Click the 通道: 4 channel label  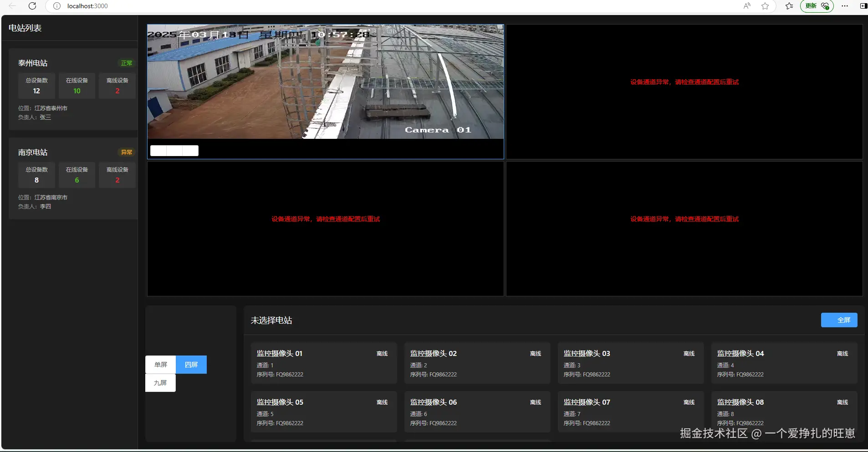(x=725, y=366)
